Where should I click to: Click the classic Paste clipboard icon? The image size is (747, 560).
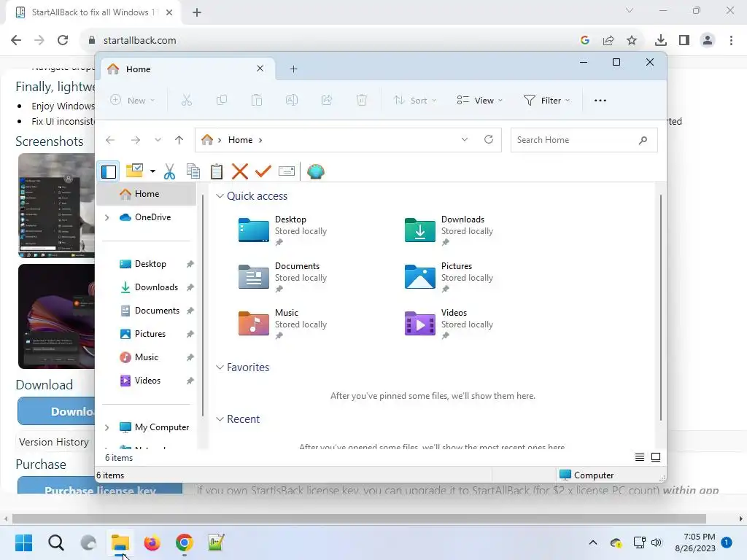216,171
